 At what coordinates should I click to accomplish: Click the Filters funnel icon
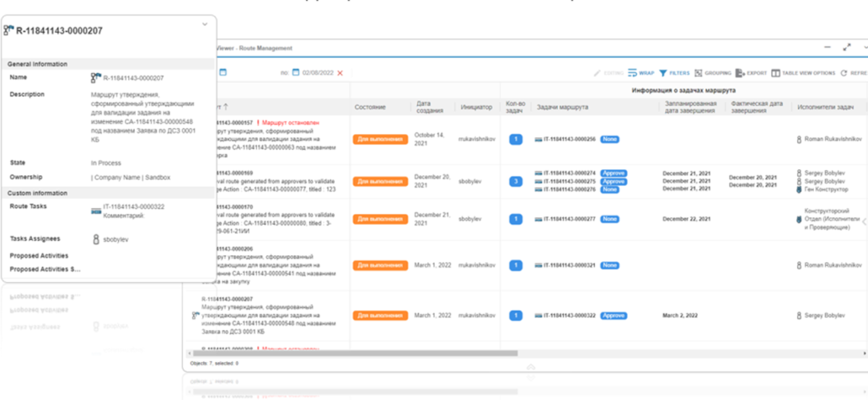pos(663,73)
